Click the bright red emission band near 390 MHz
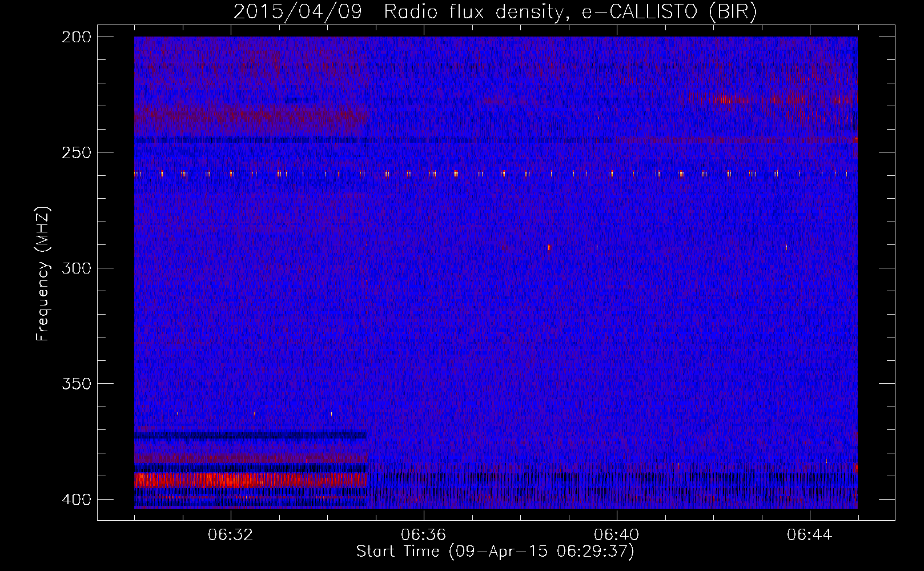The width and height of the screenshot is (924, 571). pos(250,480)
